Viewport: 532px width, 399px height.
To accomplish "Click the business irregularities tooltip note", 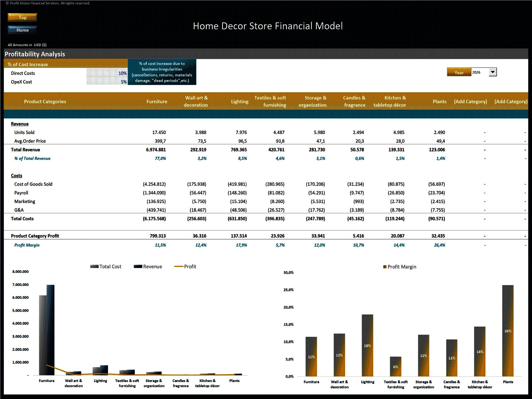I will (162, 72).
